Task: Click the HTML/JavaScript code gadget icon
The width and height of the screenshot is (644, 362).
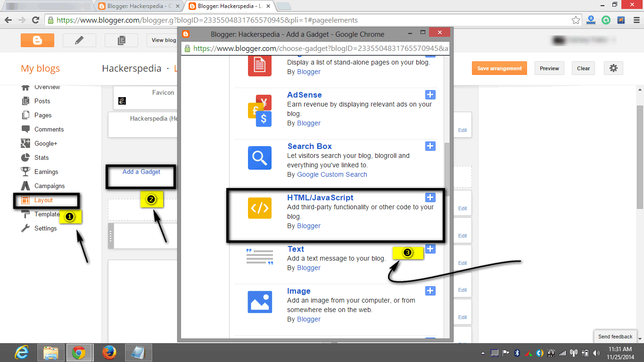Action: point(260,208)
